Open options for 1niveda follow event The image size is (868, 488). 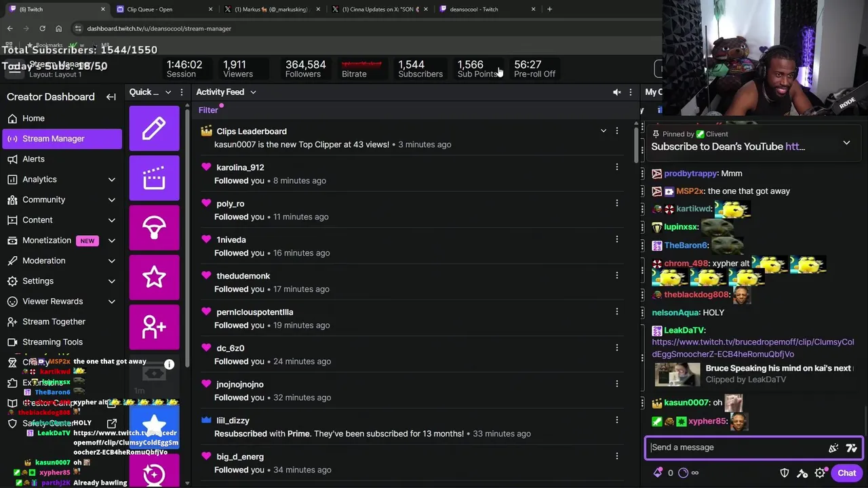click(x=616, y=239)
